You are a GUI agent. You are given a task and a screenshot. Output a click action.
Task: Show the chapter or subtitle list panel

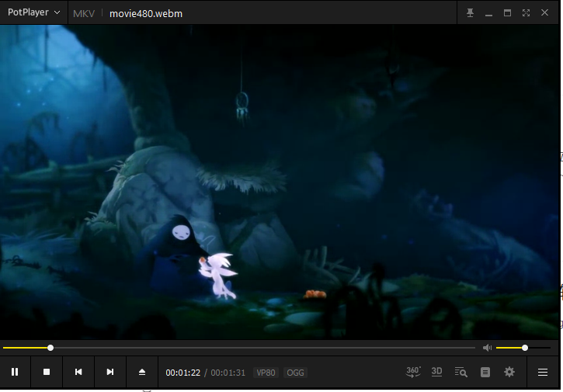coord(485,372)
